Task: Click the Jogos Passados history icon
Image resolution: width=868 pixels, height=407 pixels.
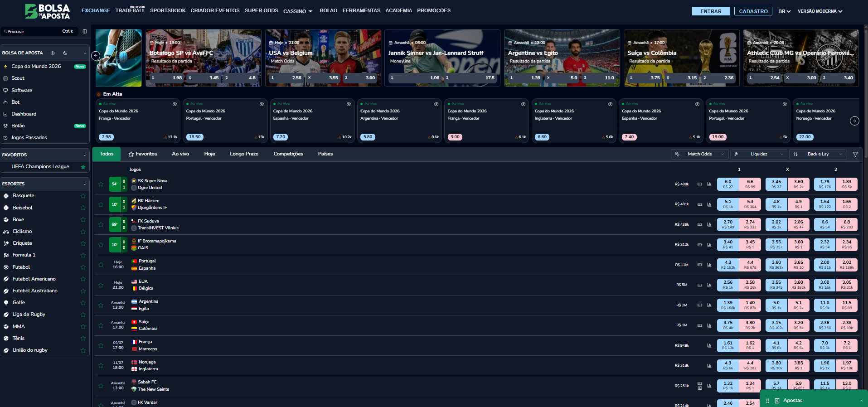Action: [x=5, y=138]
